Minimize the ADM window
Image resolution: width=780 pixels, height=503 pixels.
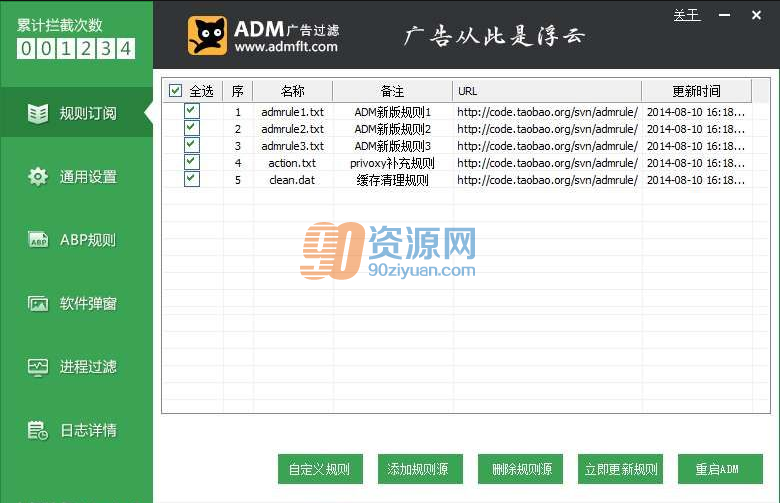(x=725, y=15)
